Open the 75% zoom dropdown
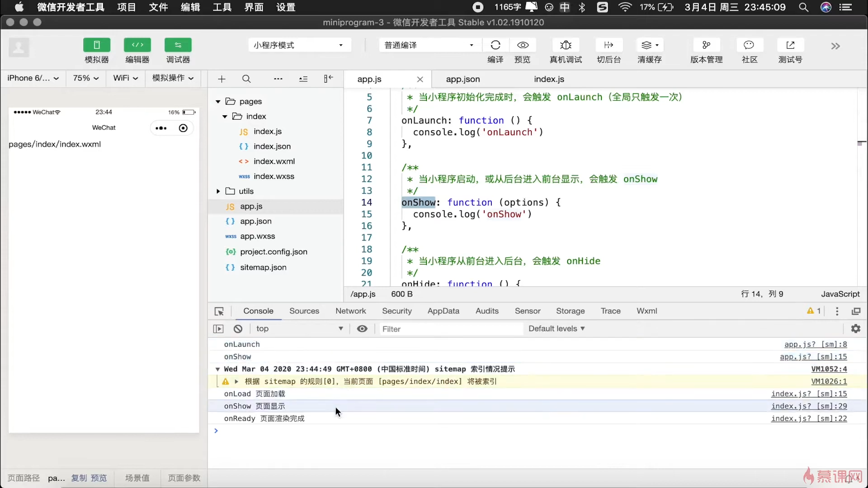This screenshot has width=868, height=488. coord(85,78)
